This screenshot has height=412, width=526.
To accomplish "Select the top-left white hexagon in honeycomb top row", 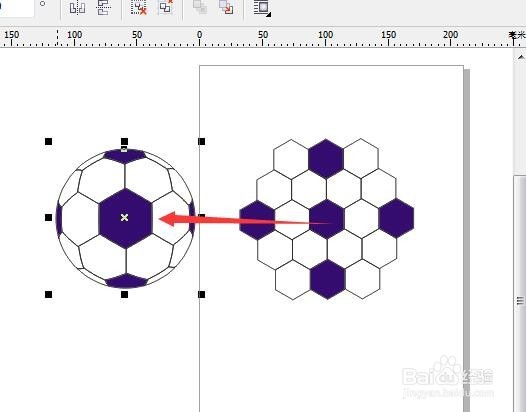I will click(291, 159).
